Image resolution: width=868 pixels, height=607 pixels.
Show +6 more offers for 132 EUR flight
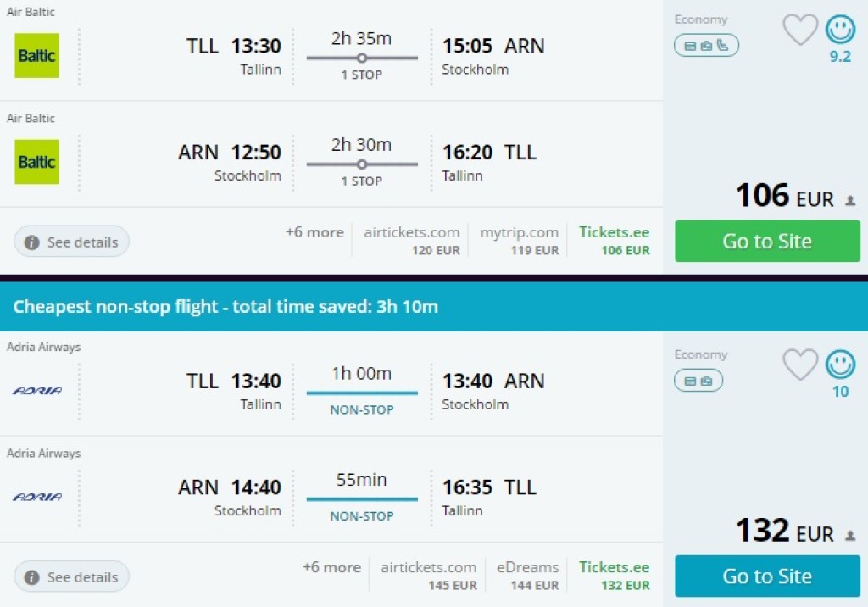tap(331, 567)
